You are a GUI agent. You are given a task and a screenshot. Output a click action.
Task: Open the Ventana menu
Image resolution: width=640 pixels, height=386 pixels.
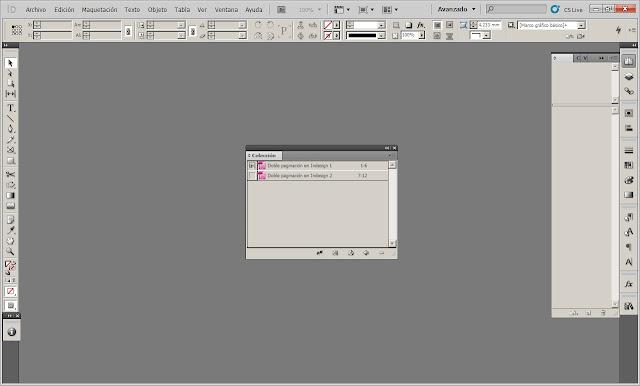[226, 9]
